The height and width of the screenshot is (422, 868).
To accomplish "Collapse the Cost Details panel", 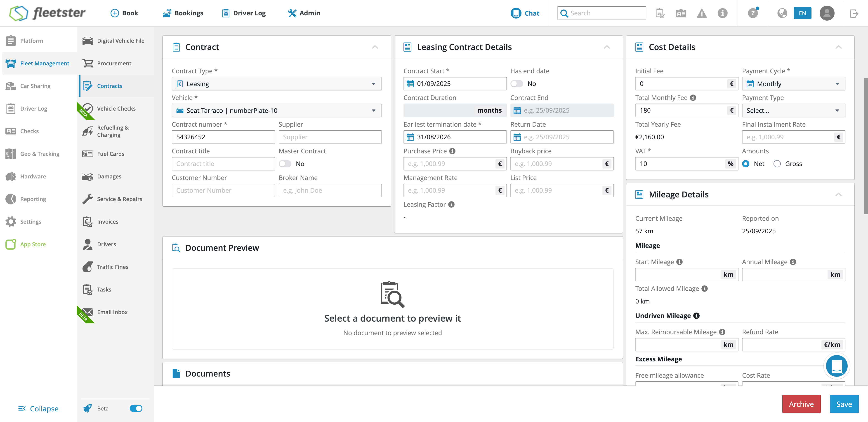I will (x=838, y=47).
